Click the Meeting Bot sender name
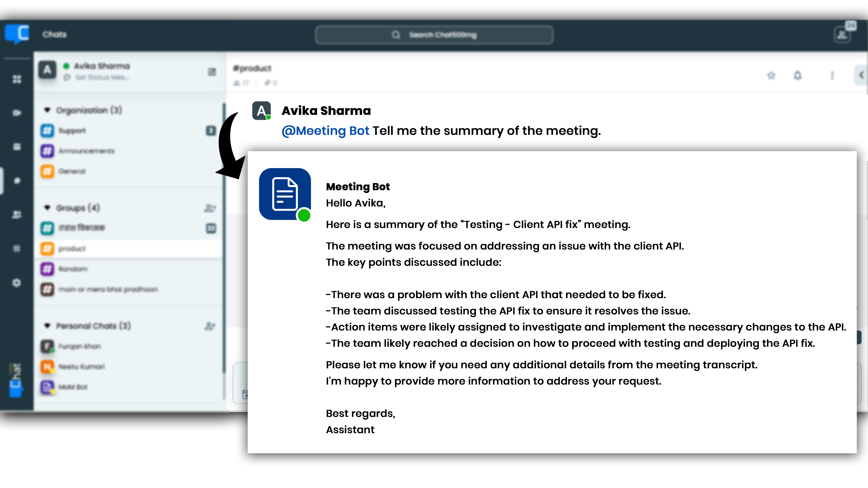The height and width of the screenshot is (488, 868). click(x=358, y=187)
